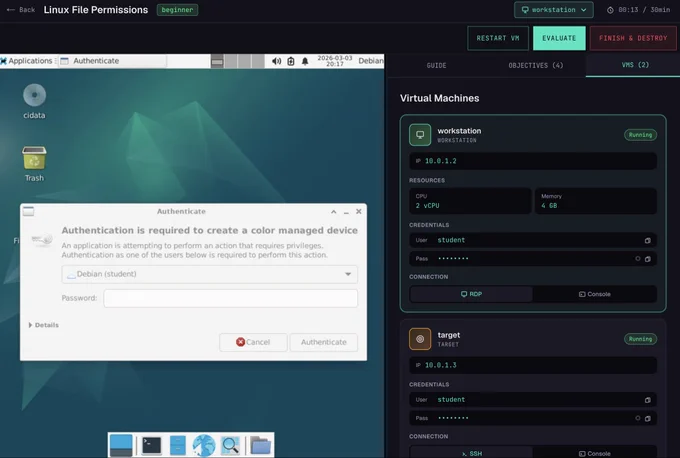Click the Authenticate dialog window menu icon
The height and width of the screenshot is (458, 680).
(29, 211)
